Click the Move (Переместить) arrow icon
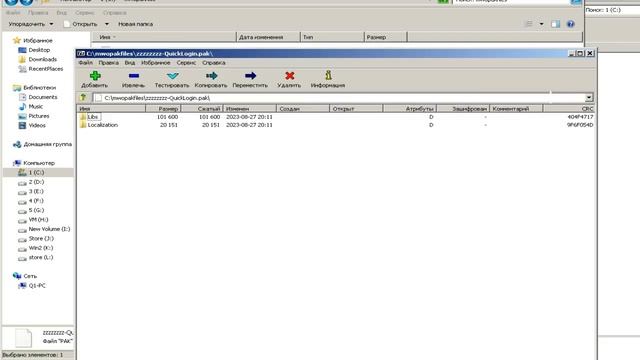The height and width of the screenshot is (360, 640). tap(250, 76)
